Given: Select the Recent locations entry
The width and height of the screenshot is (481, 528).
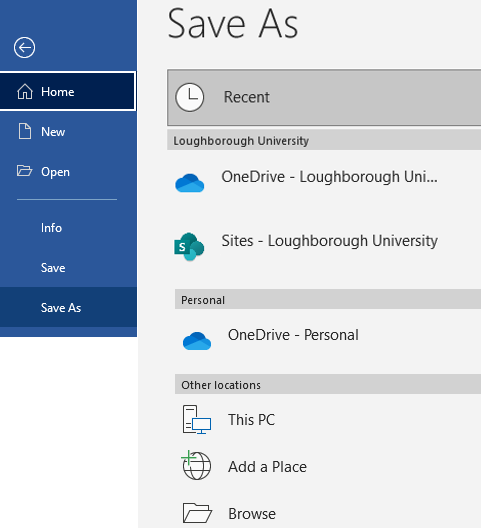Looking at the screenshot, I should point(324,98).
